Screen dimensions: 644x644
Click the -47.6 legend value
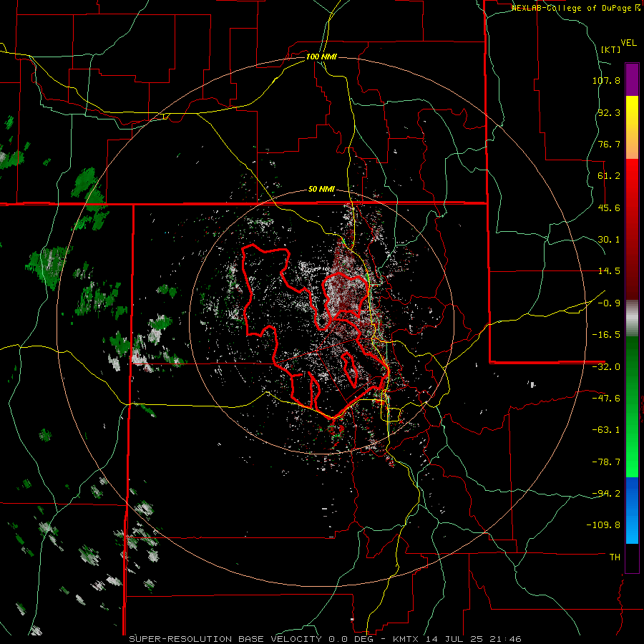click(606, 399)
